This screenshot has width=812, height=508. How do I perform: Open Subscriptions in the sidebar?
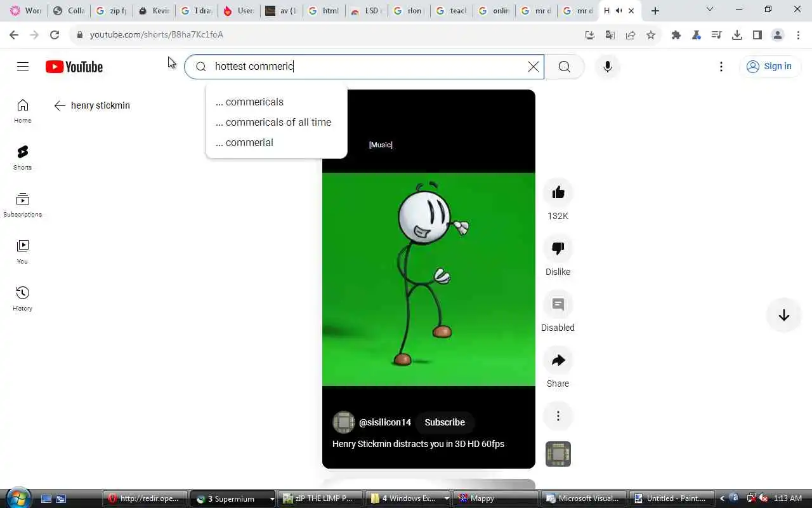[23, 205]
